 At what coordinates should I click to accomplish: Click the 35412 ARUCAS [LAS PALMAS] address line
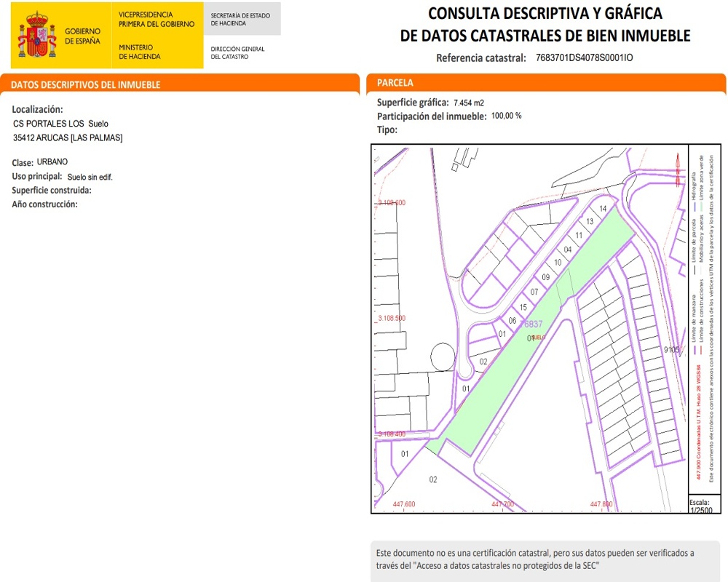(x=68, y=138)
